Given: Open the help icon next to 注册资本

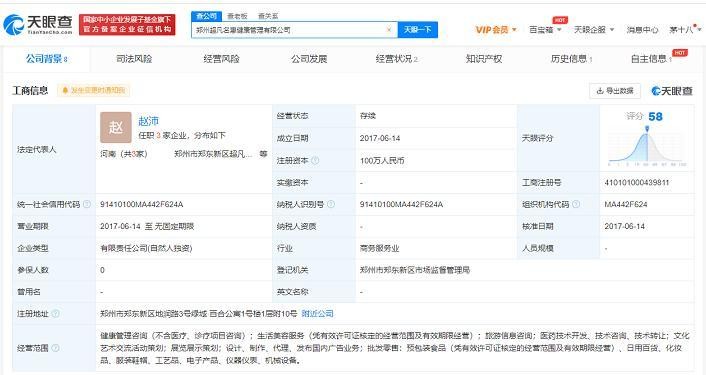Looking at the screenshot, I should point(315,160).
